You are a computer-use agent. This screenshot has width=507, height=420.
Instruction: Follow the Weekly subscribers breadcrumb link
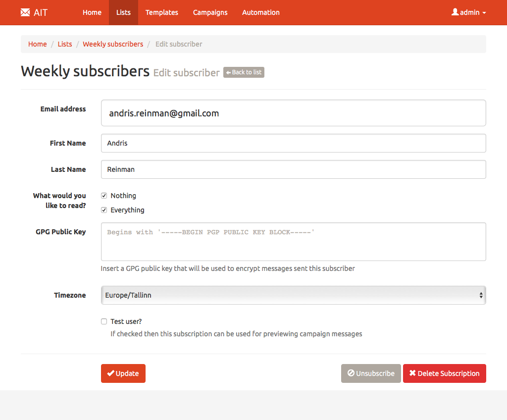[x=113, y=44]
